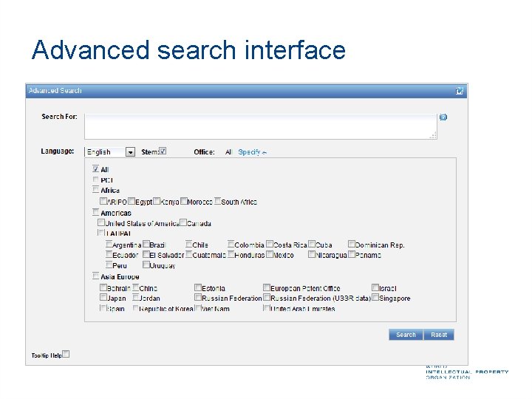Image resolution: width=532 pixels, height=399 pixels.
Task: Tick the Brazil checkbox
Action: click(146, 244)
